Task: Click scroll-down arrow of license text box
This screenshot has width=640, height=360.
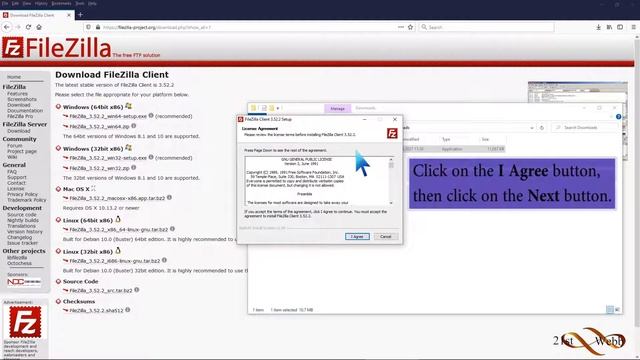Action: [391, 203]
